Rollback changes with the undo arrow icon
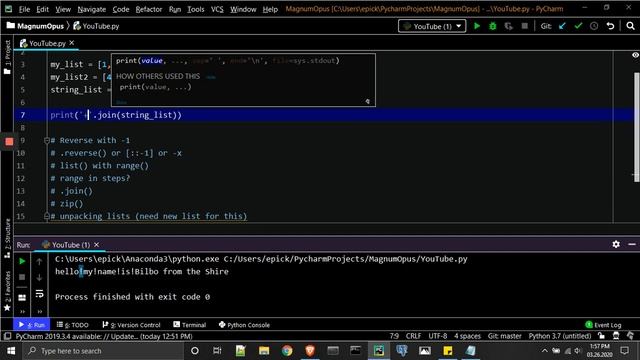Image resolution: width=640 pixels, height=360 pixels. coord(610,26)
